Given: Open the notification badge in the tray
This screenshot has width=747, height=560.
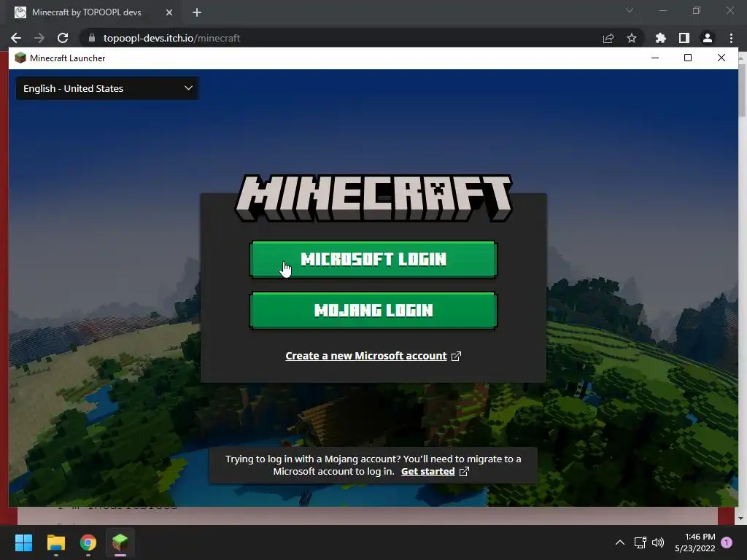Looking at the screenshot, I should click(x=727, y=542).
